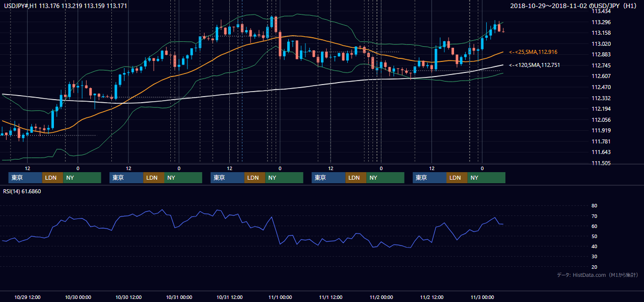
Task: Click the 10/30 12:00 date label
Action: [129, 297]
